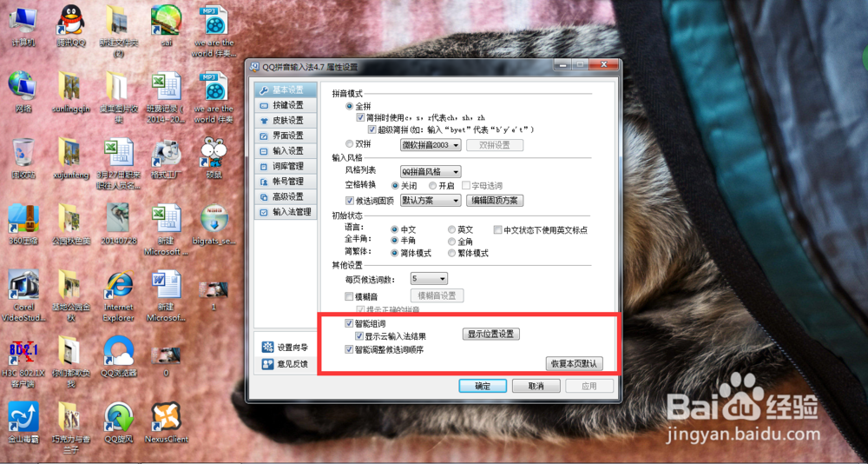868x464 pixels.
Task: Open the 回收站 recycle bin
Action: pyautogui.click(x=23, y=158)
